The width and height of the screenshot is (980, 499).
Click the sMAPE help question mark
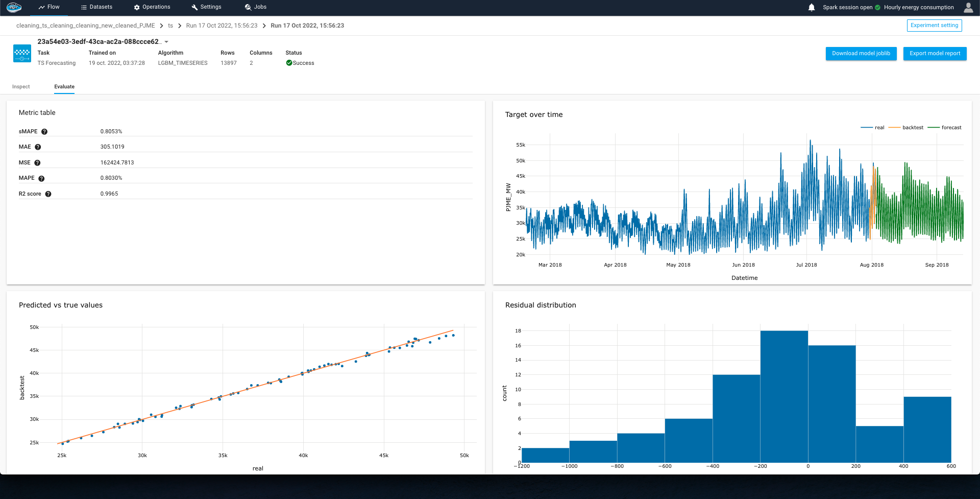tap(44, 131)
